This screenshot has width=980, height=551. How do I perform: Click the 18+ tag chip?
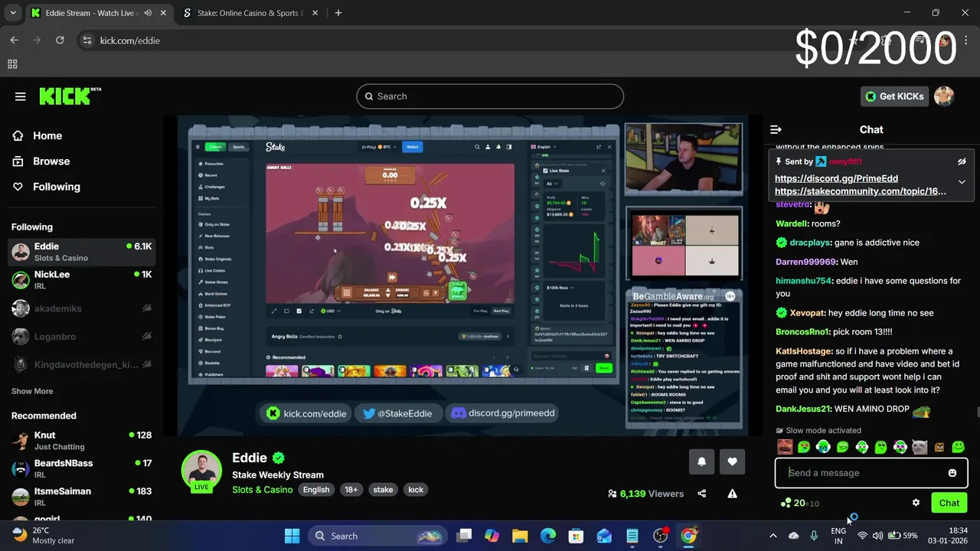[x=351, y=490]
